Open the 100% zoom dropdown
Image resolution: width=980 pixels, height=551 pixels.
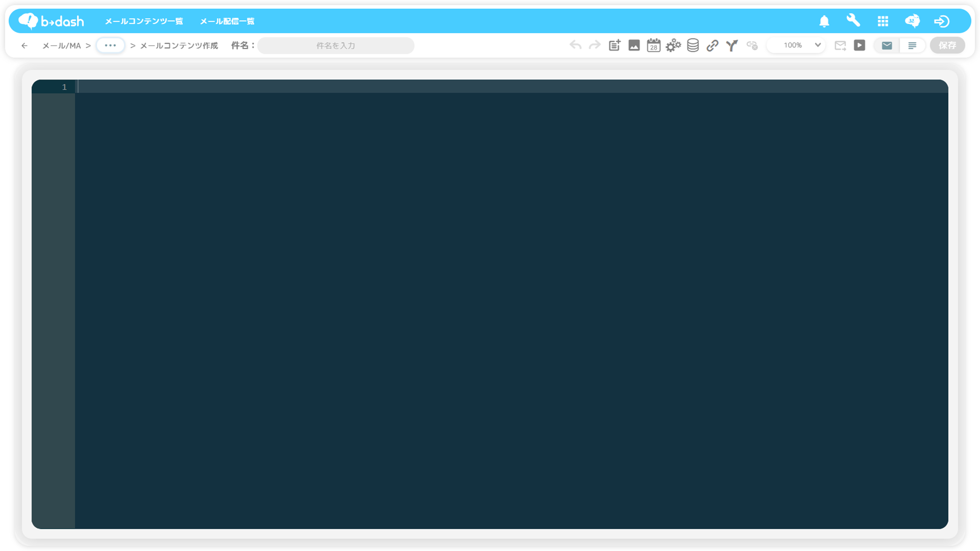coord(796,45)
